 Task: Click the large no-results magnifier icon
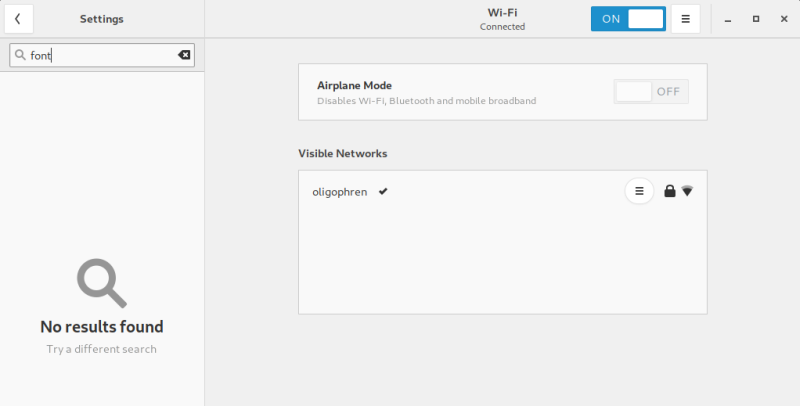(101, 283)
